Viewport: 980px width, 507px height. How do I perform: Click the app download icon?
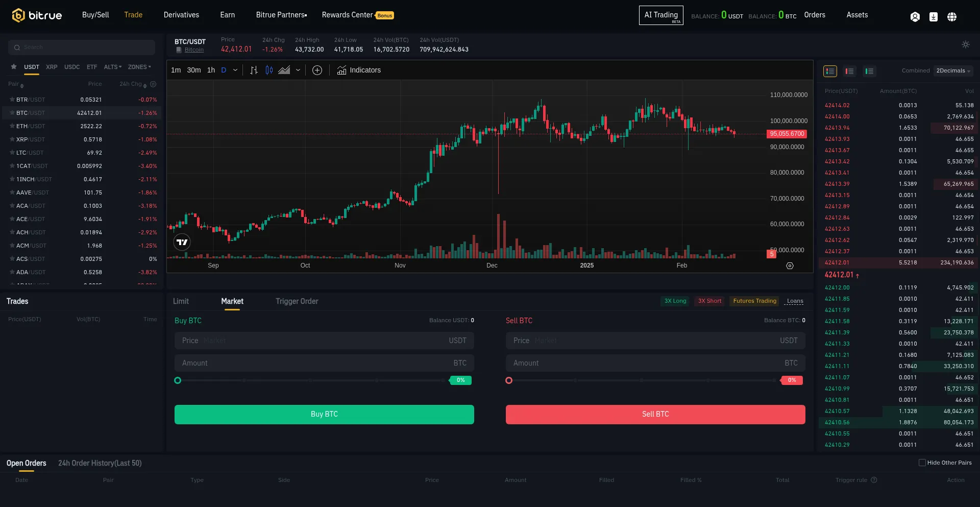coord(933,17)
